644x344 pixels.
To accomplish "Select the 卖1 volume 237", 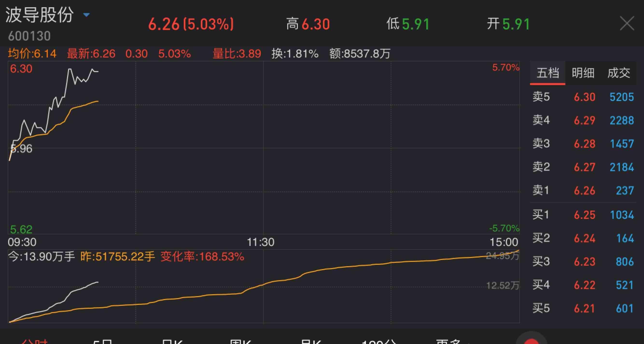I will pos(625,191).
